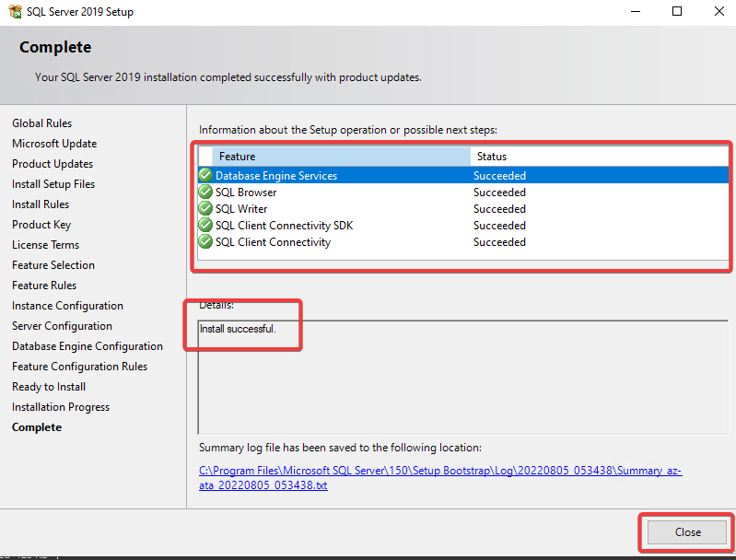736x560 pixels.
Task: Click green check icon beside SQL Writer
Action: 205,208
